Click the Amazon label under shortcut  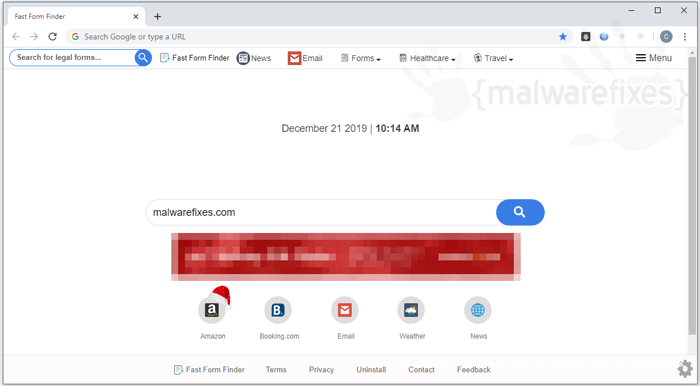coord(212,336)
